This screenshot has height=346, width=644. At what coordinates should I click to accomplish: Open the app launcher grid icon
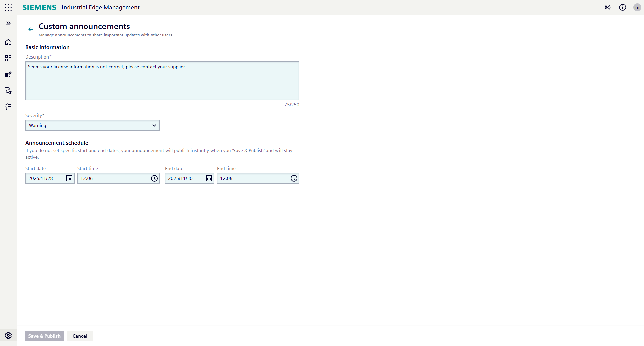8,7
